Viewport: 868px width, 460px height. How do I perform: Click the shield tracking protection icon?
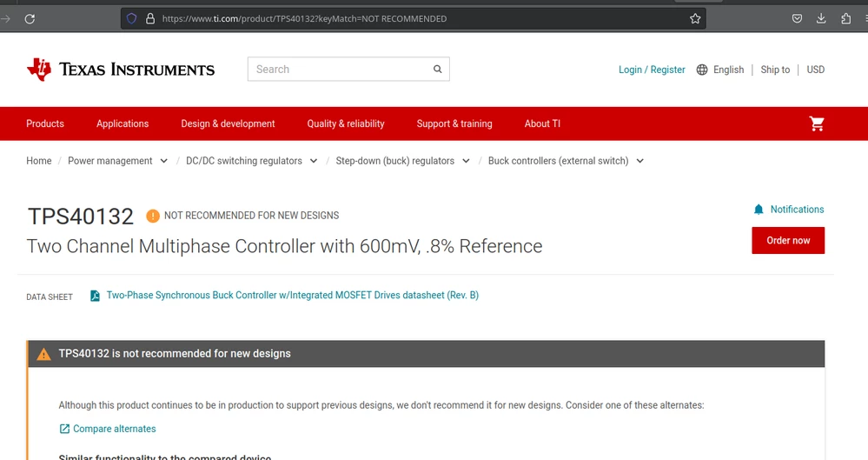tap(132, 18)
